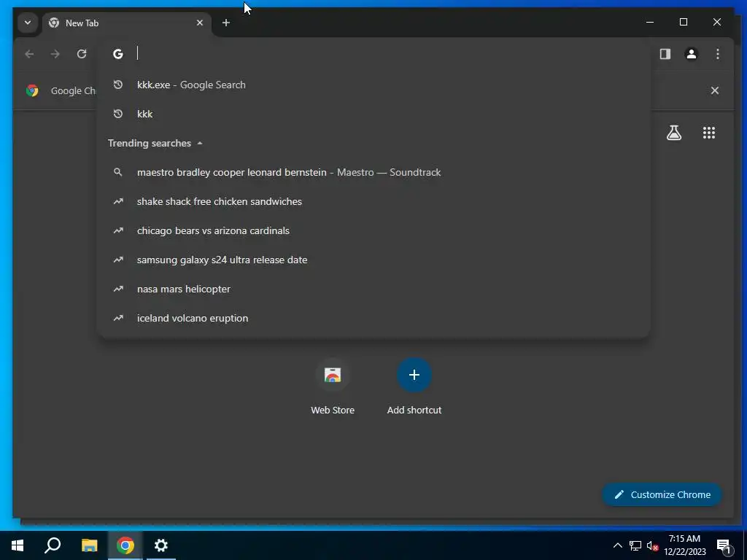Open the Google apps grid
Screen dimensions: 747x560
[709, 133]
